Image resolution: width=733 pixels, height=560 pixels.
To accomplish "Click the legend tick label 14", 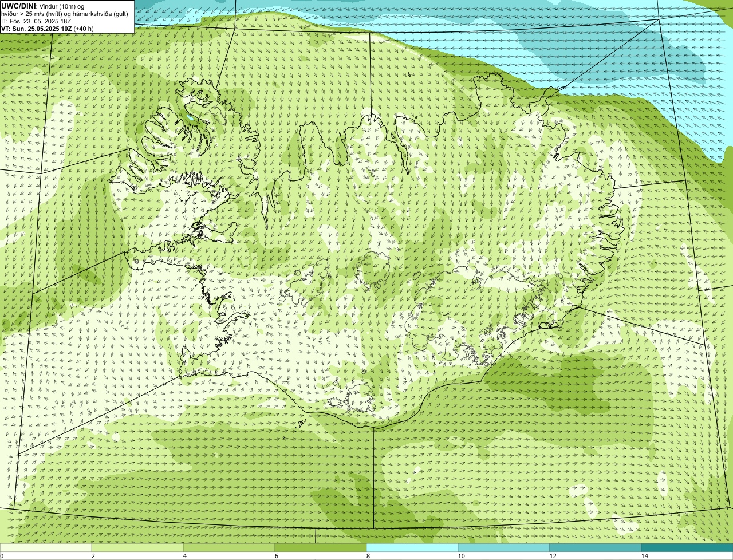I will [644, 556].
